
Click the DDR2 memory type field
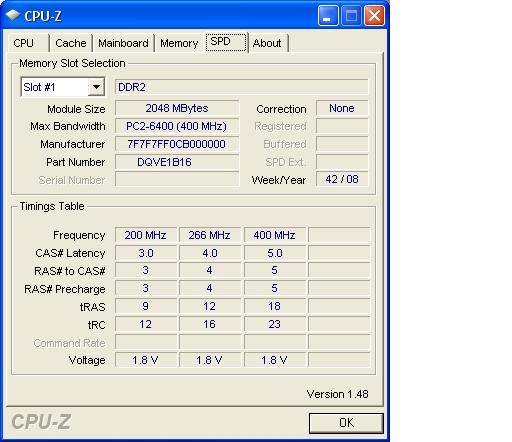pyautogui.click(x=242, y=87)
